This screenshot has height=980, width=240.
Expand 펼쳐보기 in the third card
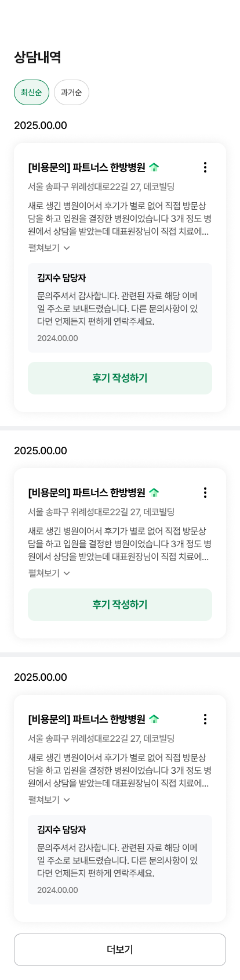click(x=49, y=800)
